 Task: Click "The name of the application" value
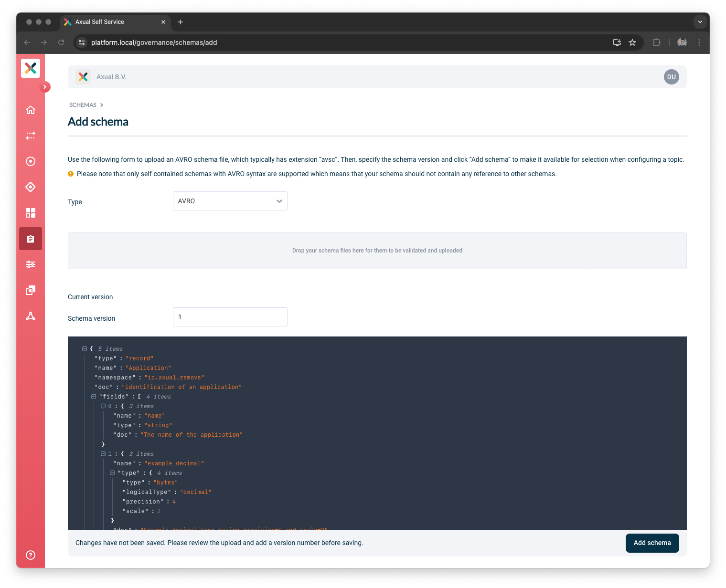pyautogui.click(x=192, y=435)
